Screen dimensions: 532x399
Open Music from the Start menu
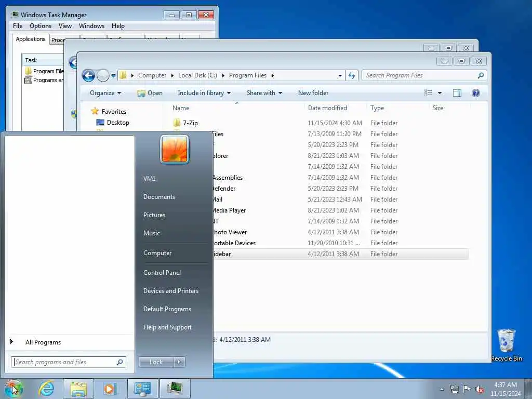tap(151, 233)
